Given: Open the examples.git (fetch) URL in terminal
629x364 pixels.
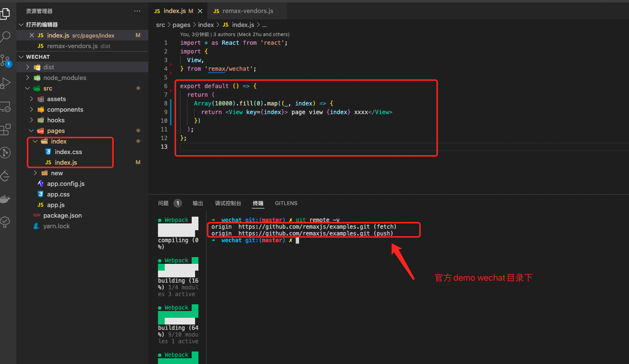Looking at the screenshot, I should 304,226.
